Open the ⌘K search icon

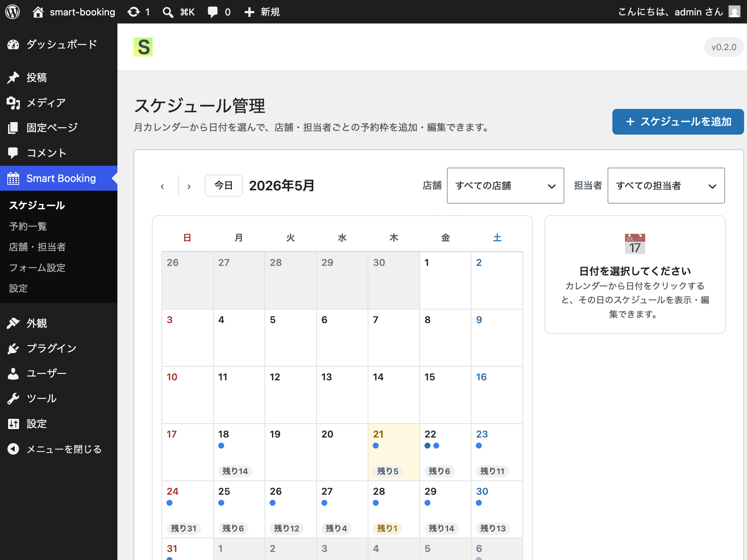[178, 12]
